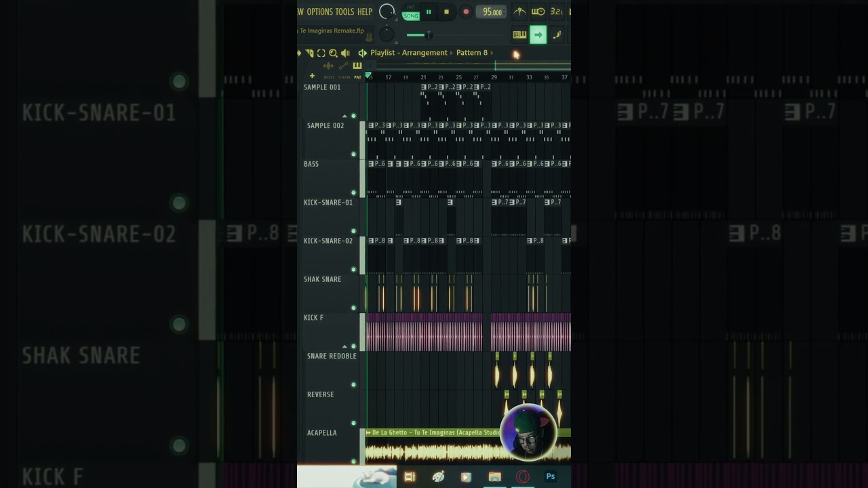Viewport: 868px width, 488px height.
Task: Select the SNARE REDOBLE track name
Action: tap(332, 356)
